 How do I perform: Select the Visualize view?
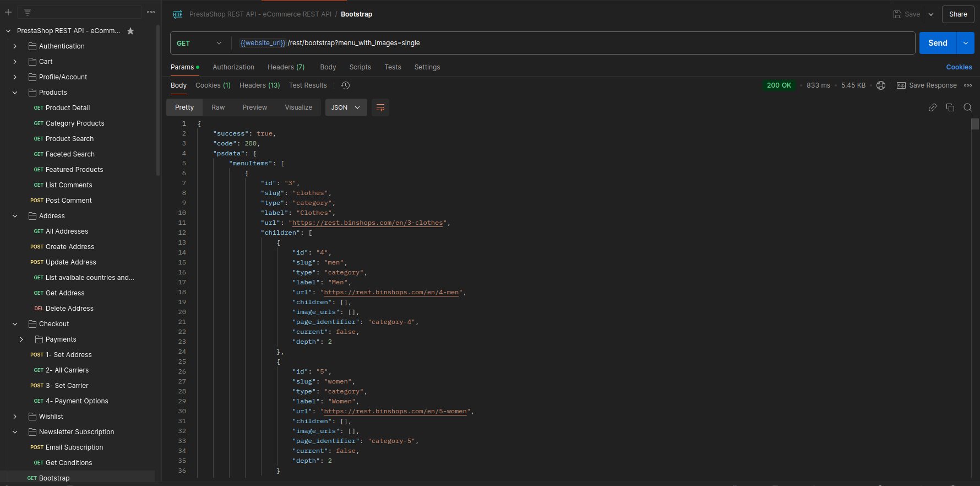298,107
